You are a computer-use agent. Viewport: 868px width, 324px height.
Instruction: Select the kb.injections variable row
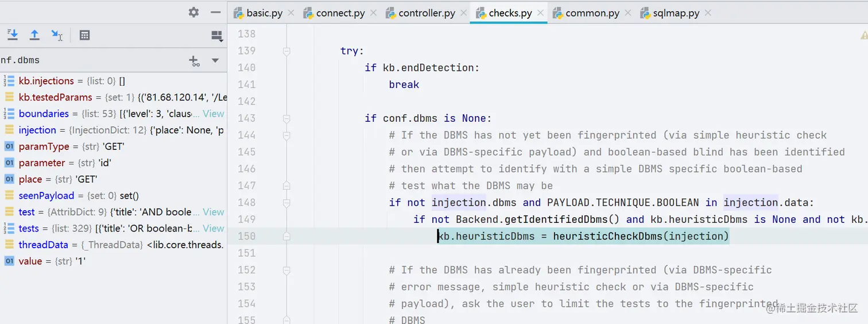point(114,81)
